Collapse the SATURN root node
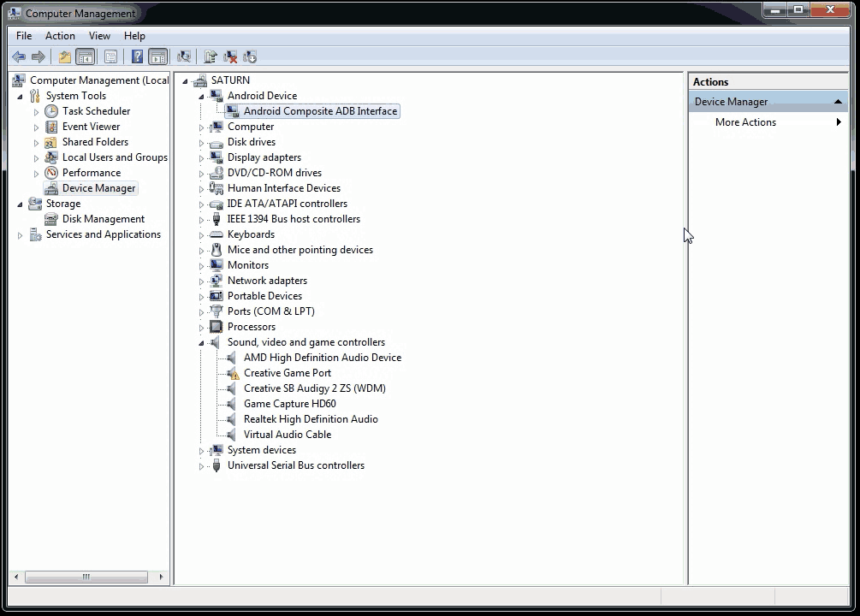 coord(185,81)
